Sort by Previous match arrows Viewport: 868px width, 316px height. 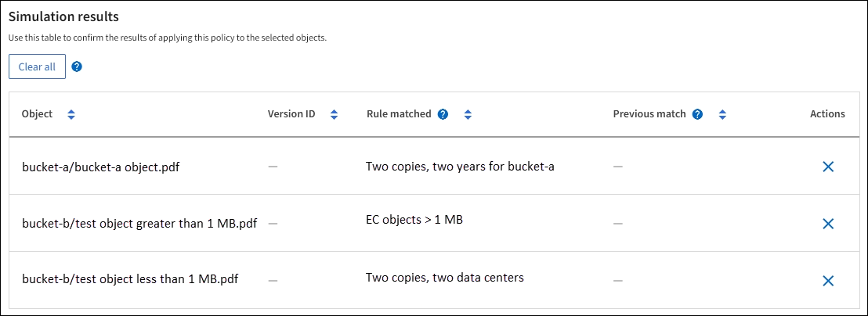(x=722, y=114)
